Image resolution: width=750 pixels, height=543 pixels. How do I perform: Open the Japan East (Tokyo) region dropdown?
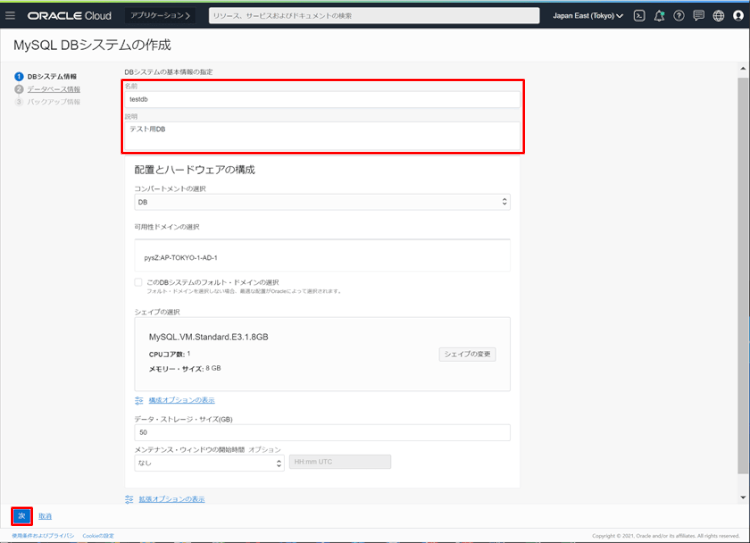click(588, 16)
